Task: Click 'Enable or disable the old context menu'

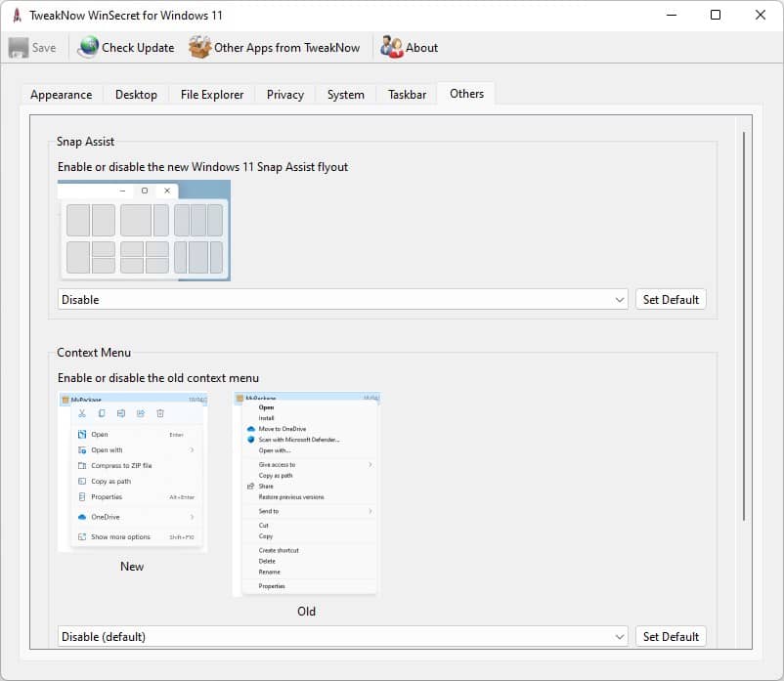Action: coord(158,378)
